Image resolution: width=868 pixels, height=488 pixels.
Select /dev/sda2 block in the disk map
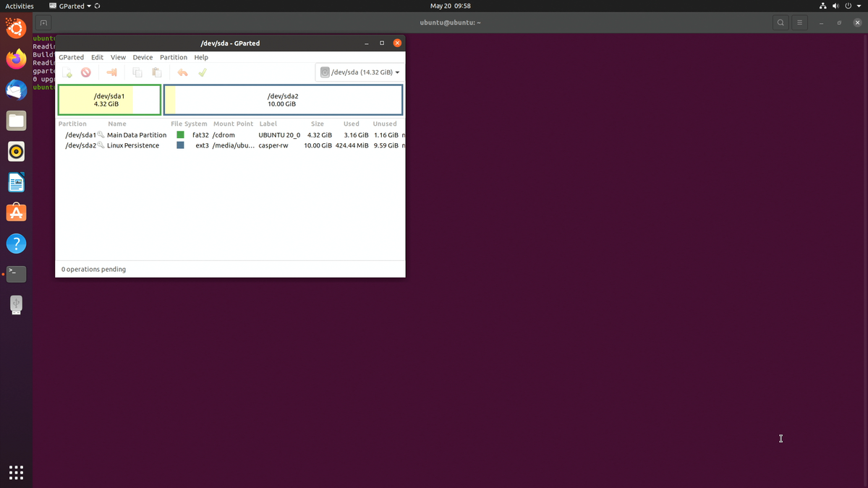tap(283, 100)
